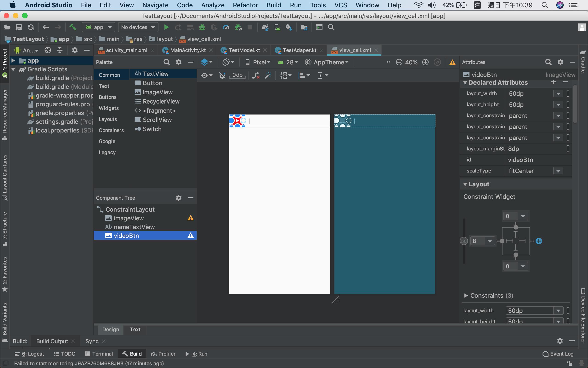Viewport: 588px width, 368px height.
Task: Toggle the Gradle side panel
Action: (x=583, y=61)
